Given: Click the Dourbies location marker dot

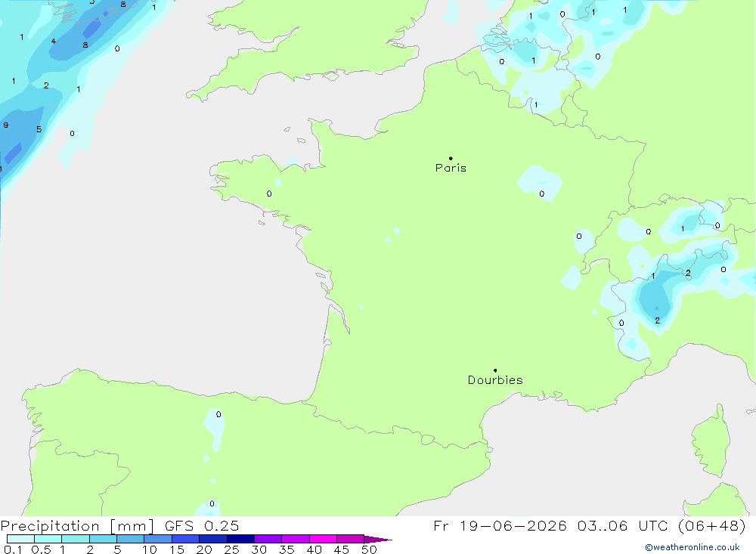Looking at the screenshot, I should pos(495,370).
